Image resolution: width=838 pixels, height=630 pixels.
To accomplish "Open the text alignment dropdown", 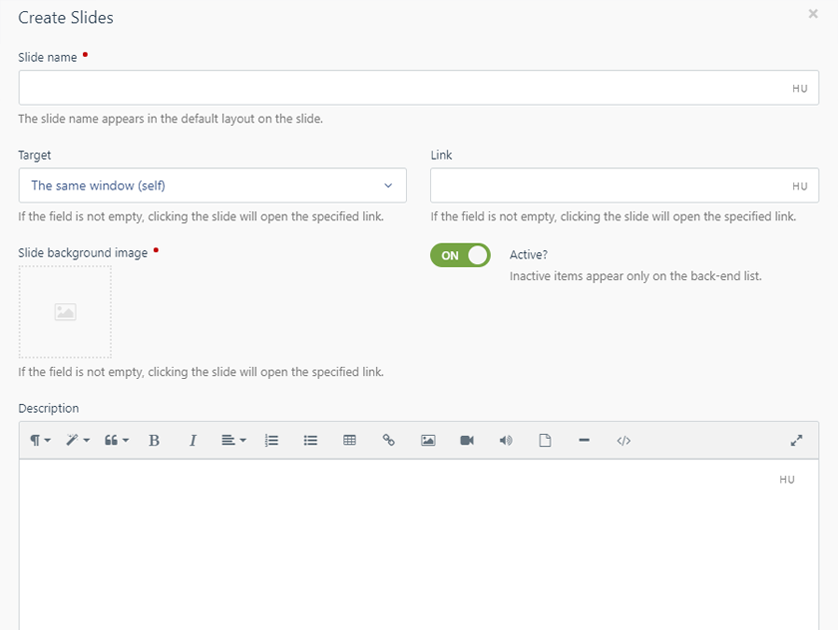I will 234,440.
